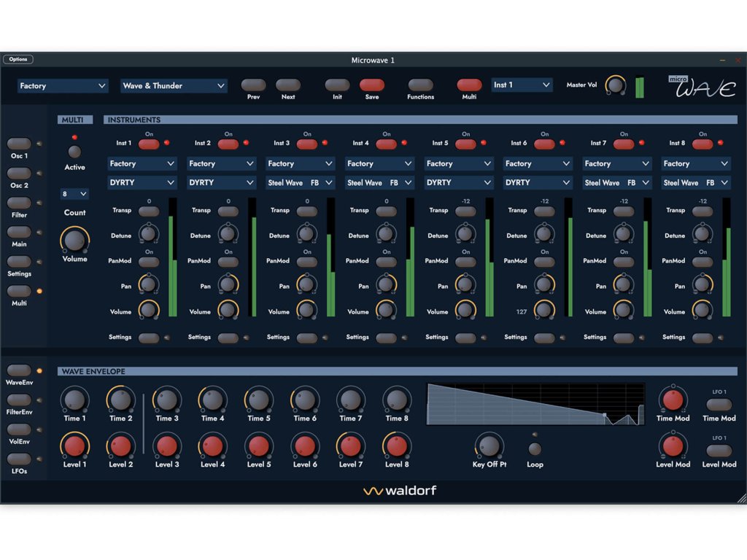The image size is (747, 560).
Task: Open the Wave & Thunder preset dropdown
Action: 174,86
